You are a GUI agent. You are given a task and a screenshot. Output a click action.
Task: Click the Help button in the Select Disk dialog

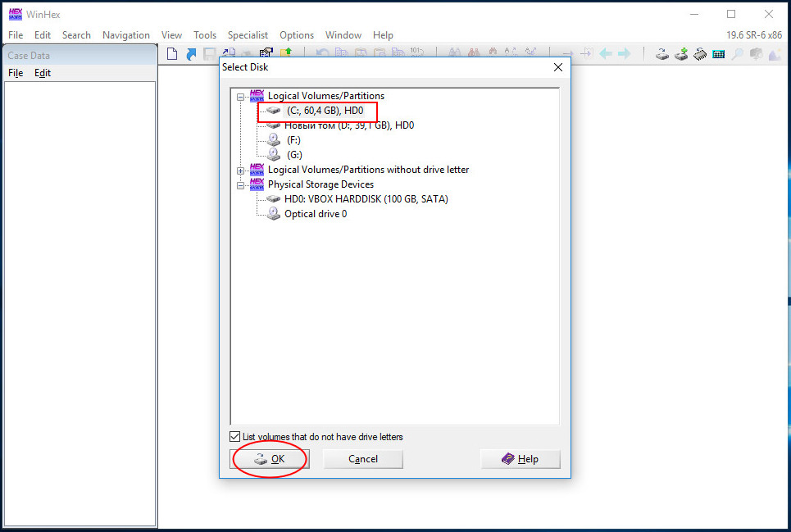click(x=521, y=459)
